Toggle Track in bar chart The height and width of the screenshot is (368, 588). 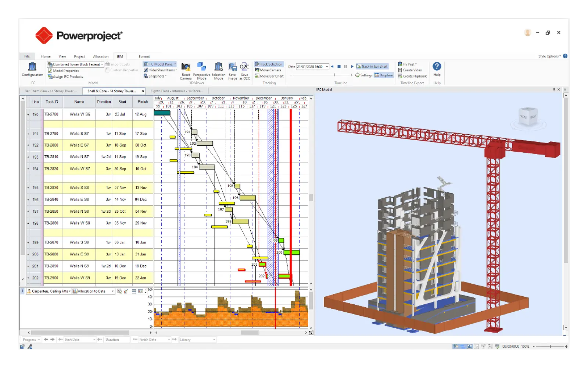tap(373, 66)
